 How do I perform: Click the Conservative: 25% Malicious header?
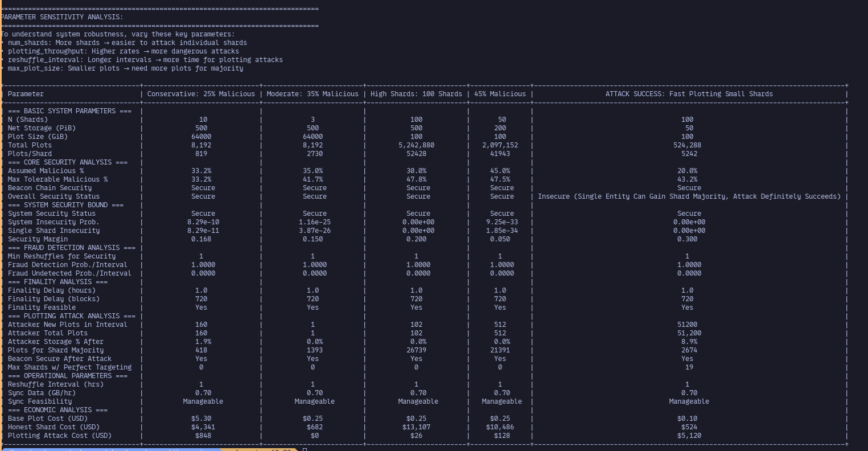point(201,94)
